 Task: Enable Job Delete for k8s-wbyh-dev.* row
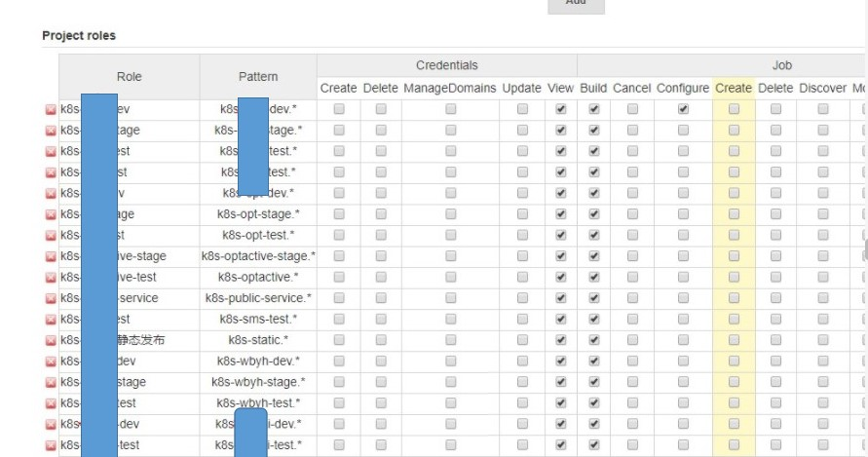pos(775,362)
